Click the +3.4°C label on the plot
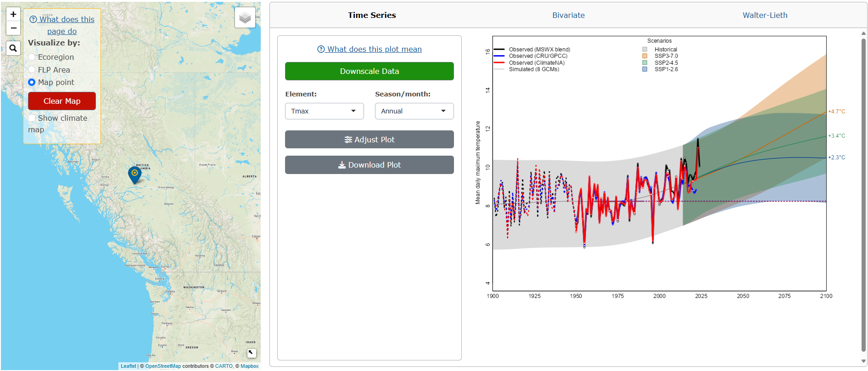The width and height of the screenshot is (868, 371). tap(836, 136)
